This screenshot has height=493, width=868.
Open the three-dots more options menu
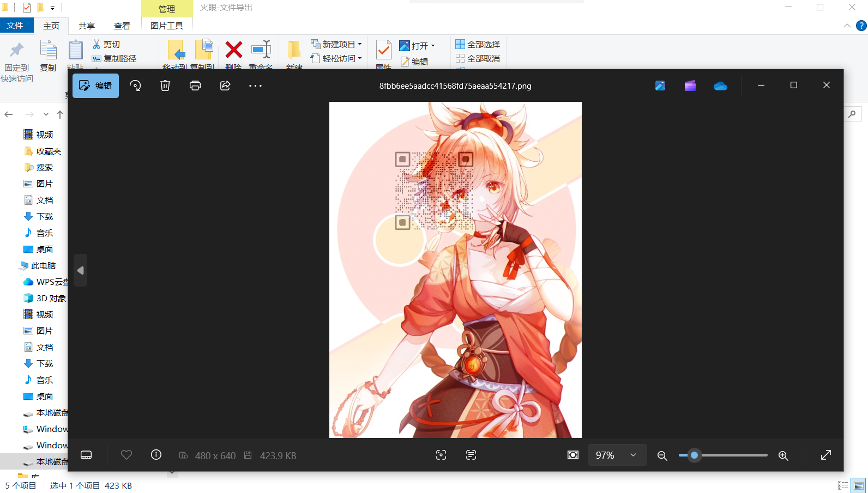(255, 86)
